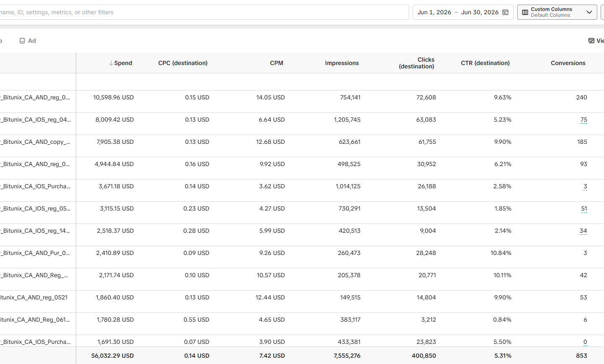The width and height of the screenshot is (604, 364).
Task: Click the Spend sort arrow
Action: 111,63
